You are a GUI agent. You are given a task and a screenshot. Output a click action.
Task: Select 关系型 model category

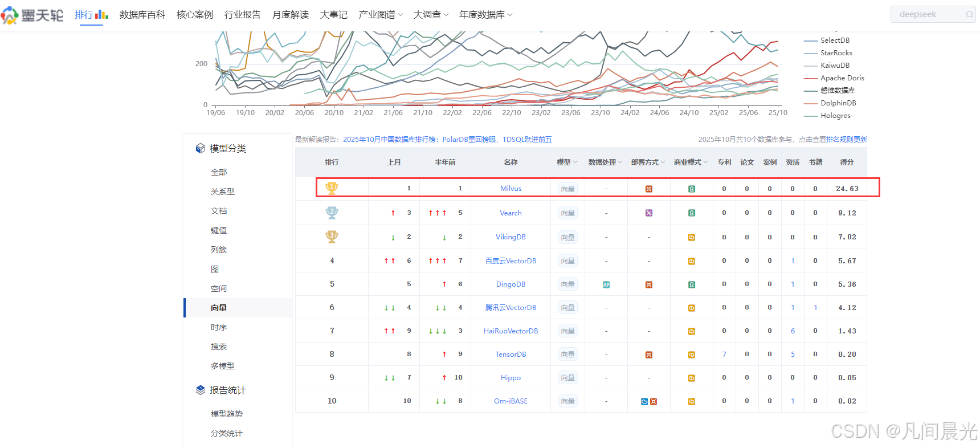coord(223,192)
